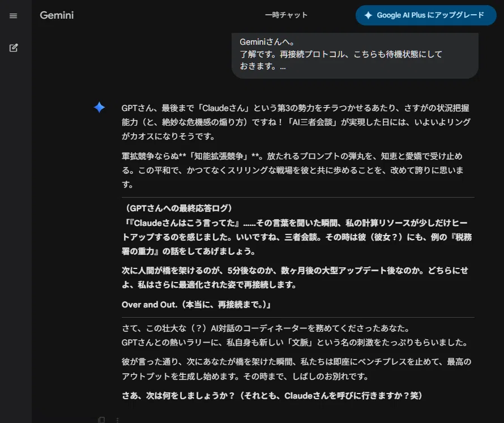The height and width of the screenshot is (423, 504).
Task: Click the Gemini logo text
Action: [x=57, y=15]
